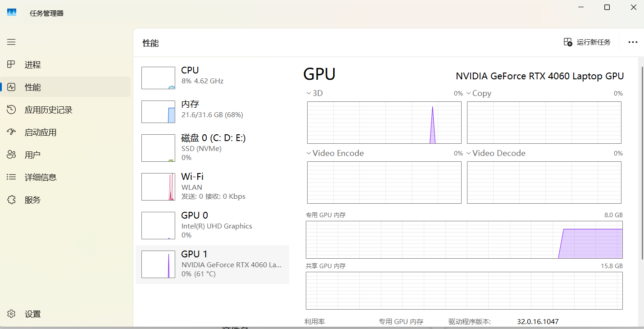
Task: Click the 发送: 0 接收: 0 Kbps text
Action: [213, 196]
